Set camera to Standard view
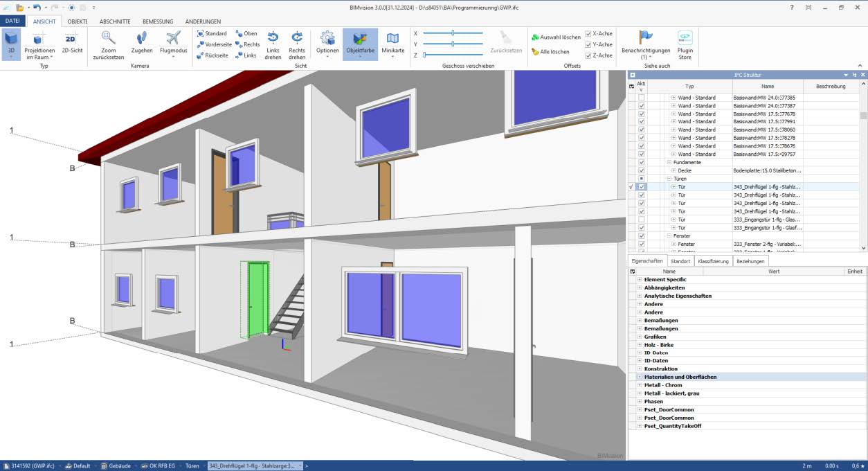 [211, 33]
